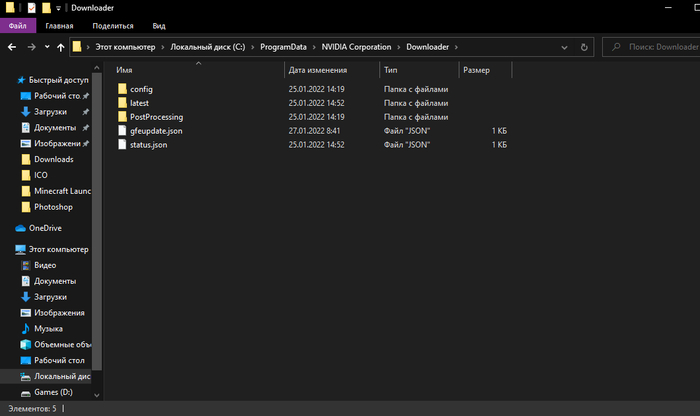Expand address bar history dropdown
This screenshot has height=416, width=700.
567,47
